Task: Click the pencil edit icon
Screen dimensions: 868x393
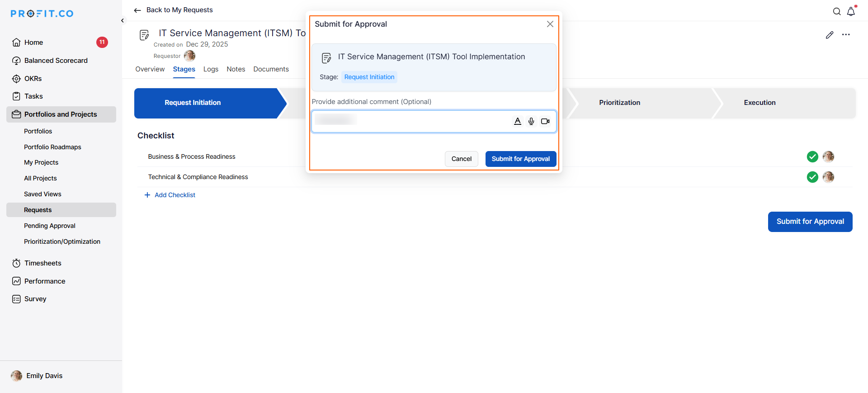Action: tap(830, 35)
